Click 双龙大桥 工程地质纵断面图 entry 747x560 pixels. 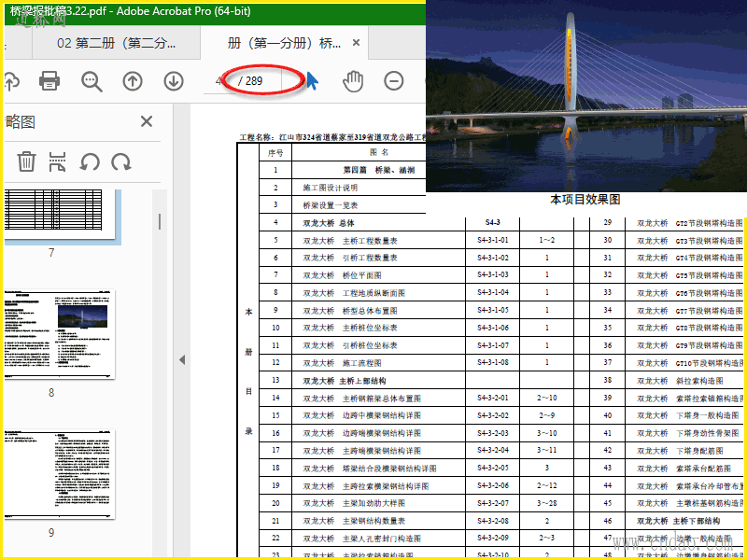pyautogui.click(x=354, y=293)
